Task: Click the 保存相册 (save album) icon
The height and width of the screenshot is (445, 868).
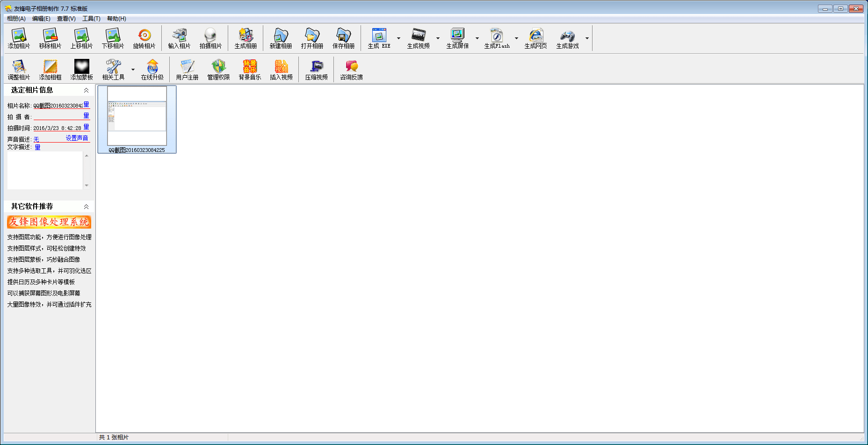Action: click(x=343, y=38)
